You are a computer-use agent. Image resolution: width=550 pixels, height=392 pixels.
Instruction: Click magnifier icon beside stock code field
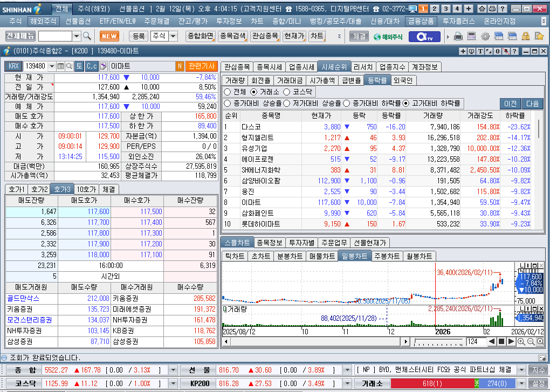tap(69, 66)
